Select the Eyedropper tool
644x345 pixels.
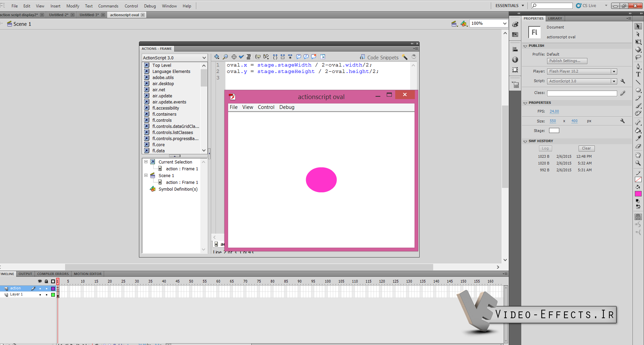pyautogui.click(x=638, y=138)
